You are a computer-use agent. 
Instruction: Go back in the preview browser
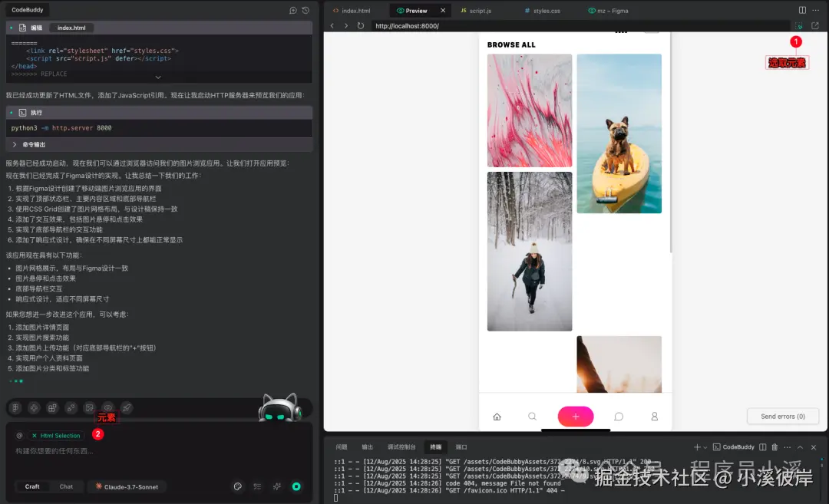point(332,25)
